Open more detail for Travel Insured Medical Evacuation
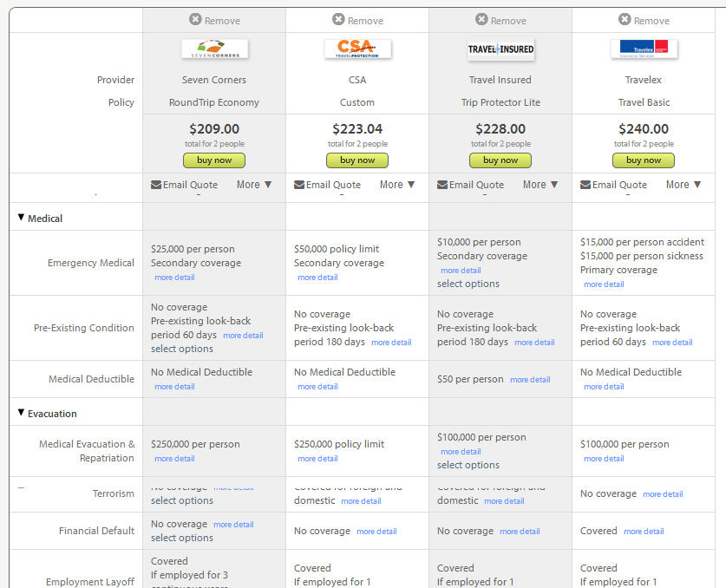The width and height of the screenshot is (726, 588). click(461, 452)
